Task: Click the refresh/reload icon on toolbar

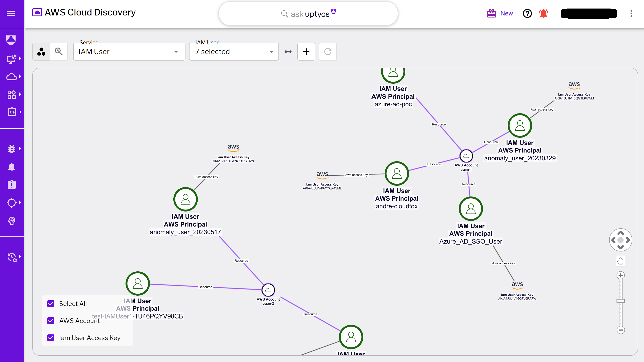Action: tap(327, 52)
